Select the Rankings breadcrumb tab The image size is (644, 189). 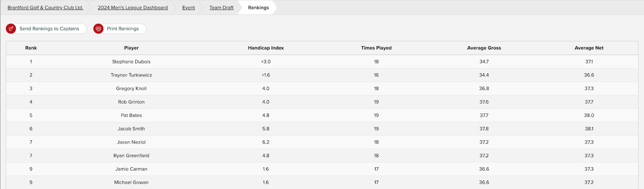pyautogui.click(x=258, y=8)
